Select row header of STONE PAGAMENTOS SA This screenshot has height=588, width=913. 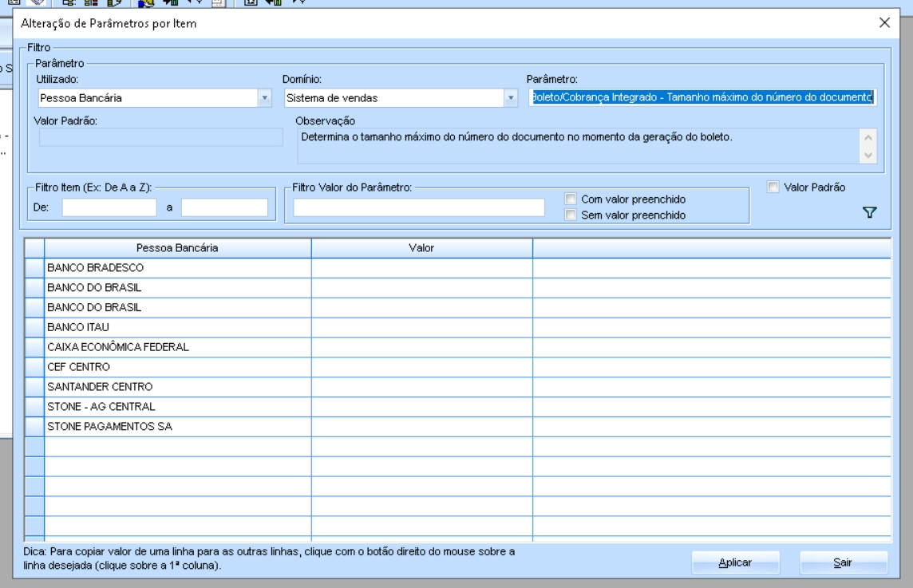click(x=34, y=427)
